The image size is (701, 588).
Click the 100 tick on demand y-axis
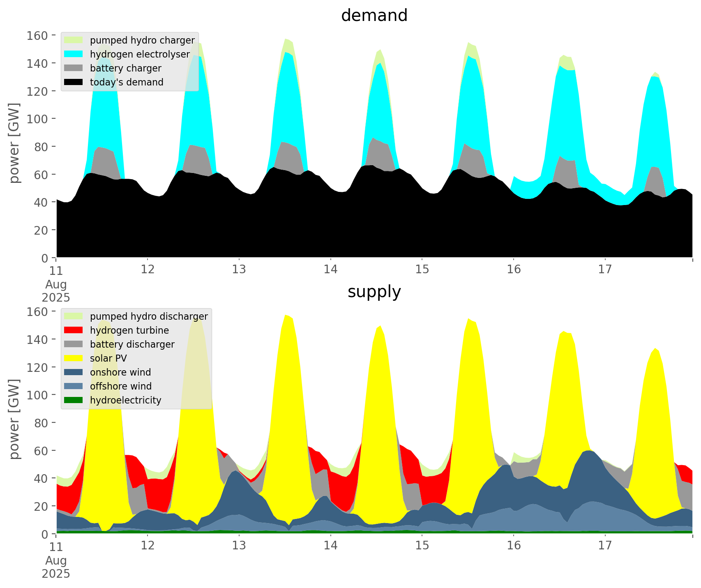(38, 119)
